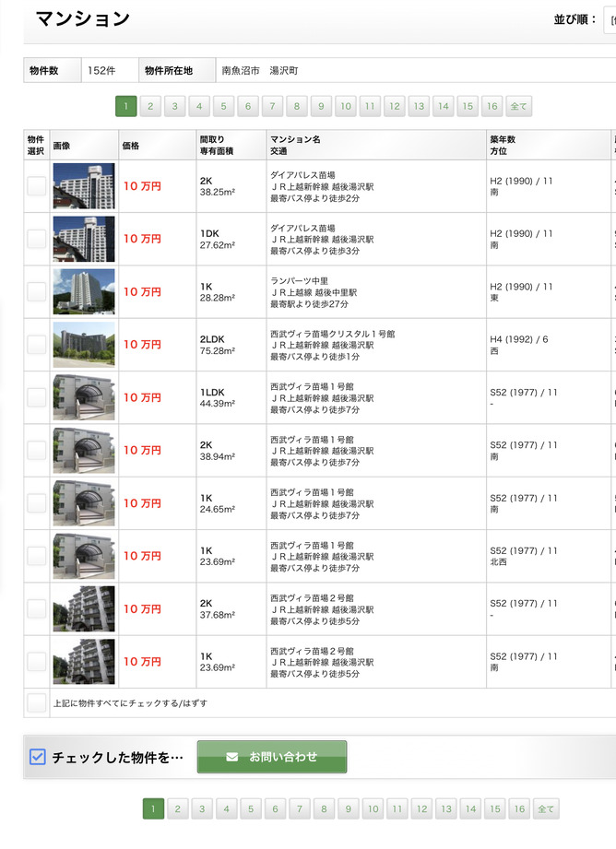
Task: Click the お問い合わせ inquiry button
Action: pos(272,757)
